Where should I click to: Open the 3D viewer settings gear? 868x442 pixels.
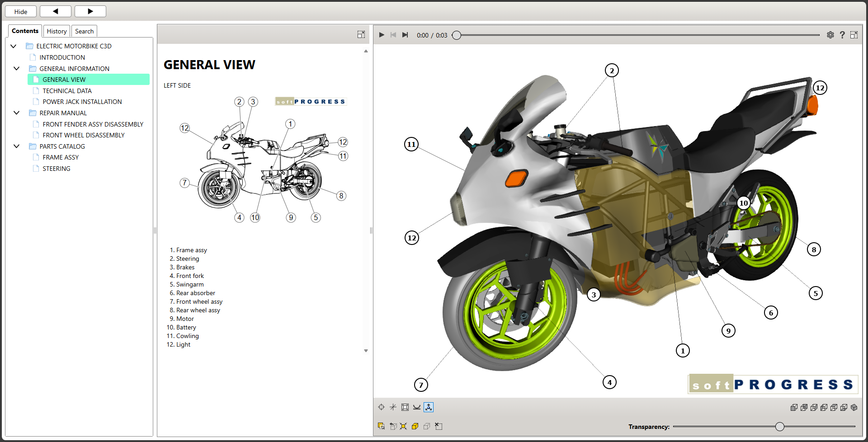tap(830, 35)
